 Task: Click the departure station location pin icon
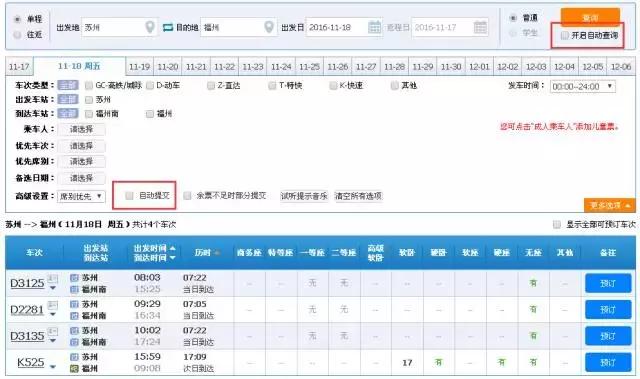(150, 27)
